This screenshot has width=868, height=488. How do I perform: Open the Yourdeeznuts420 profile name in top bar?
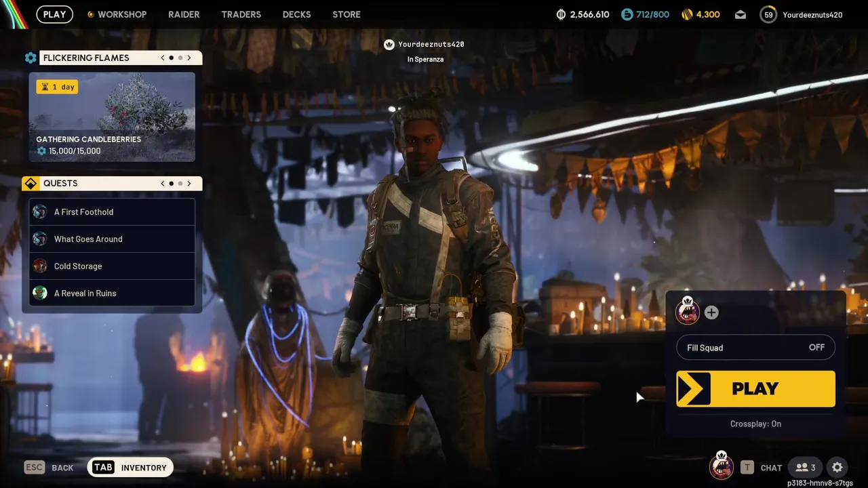[x=812, y=14]
